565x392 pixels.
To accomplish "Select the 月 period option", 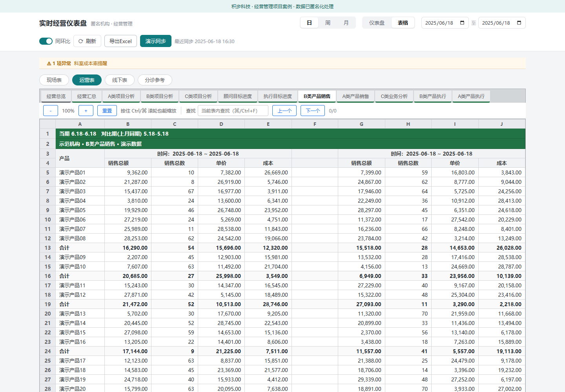I will coord(346,23).
